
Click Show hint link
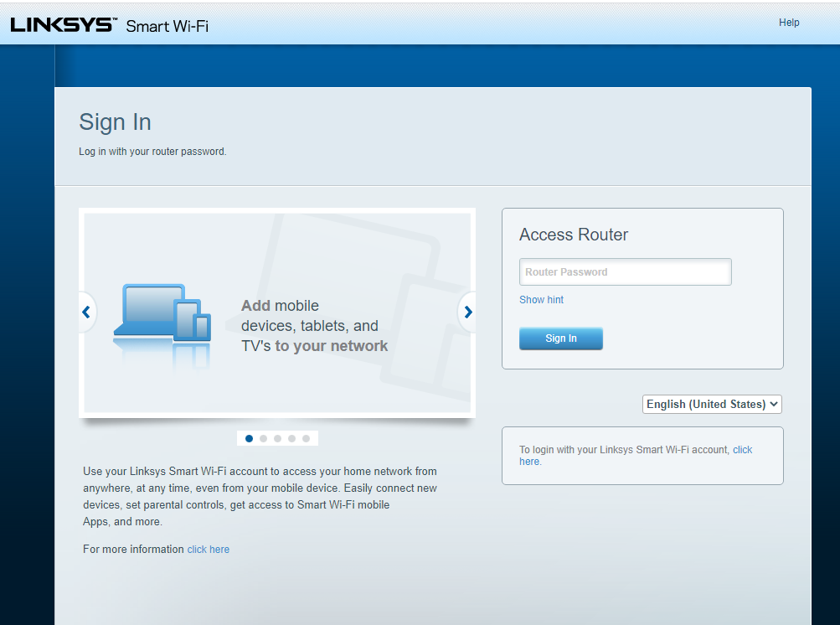point(541,299)
